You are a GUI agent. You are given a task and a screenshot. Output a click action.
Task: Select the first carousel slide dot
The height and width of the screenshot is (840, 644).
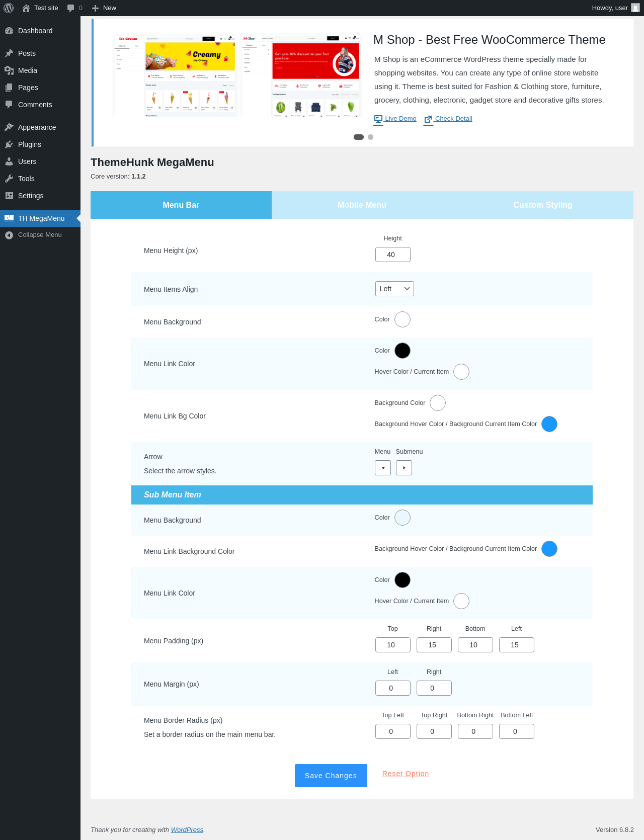pos(359,137)
